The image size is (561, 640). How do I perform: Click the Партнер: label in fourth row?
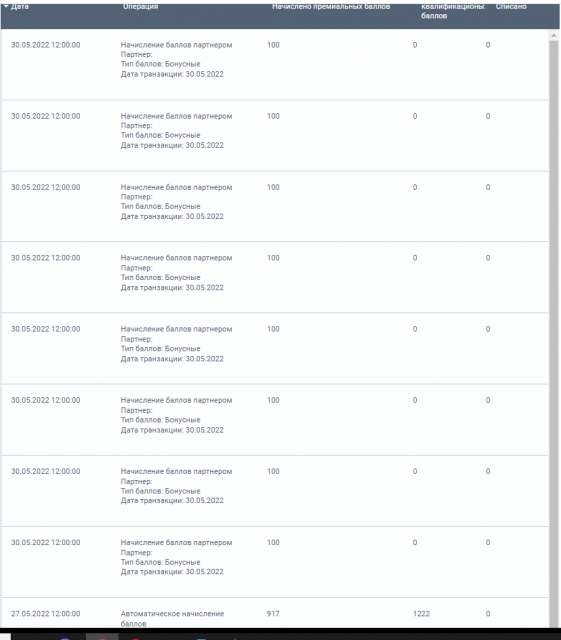[x=136, y=268]
